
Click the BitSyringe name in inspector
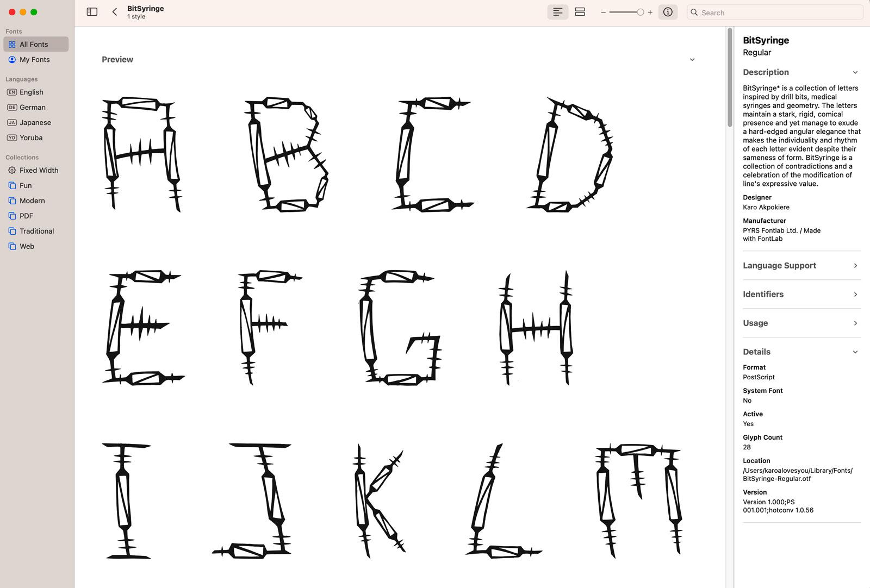(766, 40)
